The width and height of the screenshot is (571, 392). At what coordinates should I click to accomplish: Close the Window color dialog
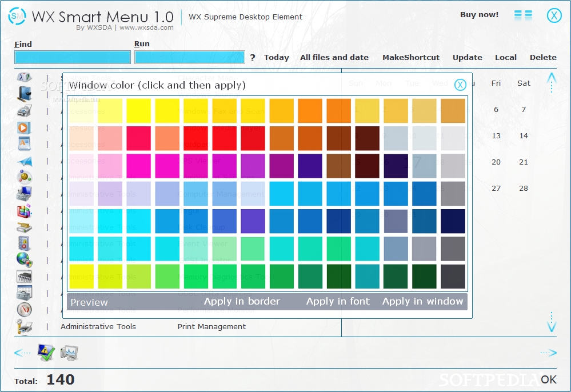pyautogui.click(x=460, y=85)
